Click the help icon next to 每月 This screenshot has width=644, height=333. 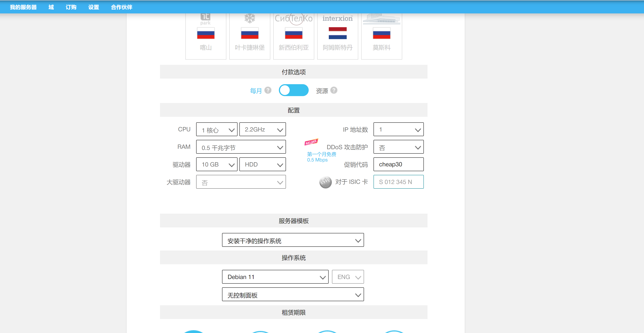[268, 90]
